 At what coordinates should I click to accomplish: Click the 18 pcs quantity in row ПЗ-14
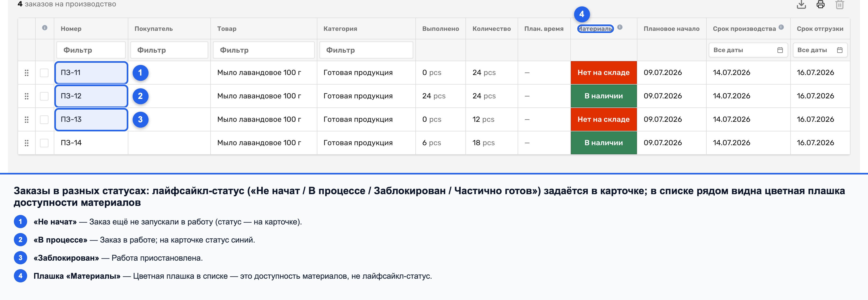point(484,143)
